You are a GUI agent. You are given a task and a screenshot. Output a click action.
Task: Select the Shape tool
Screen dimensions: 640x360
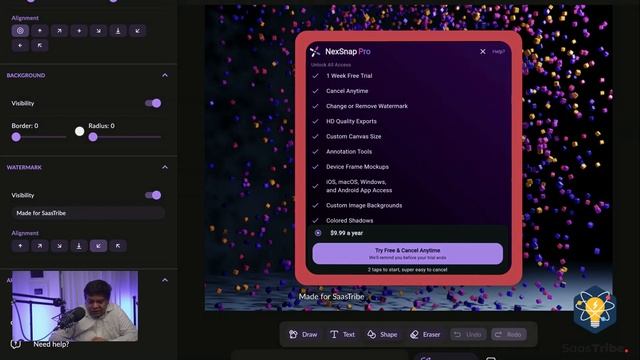click(x=382, y=334)
